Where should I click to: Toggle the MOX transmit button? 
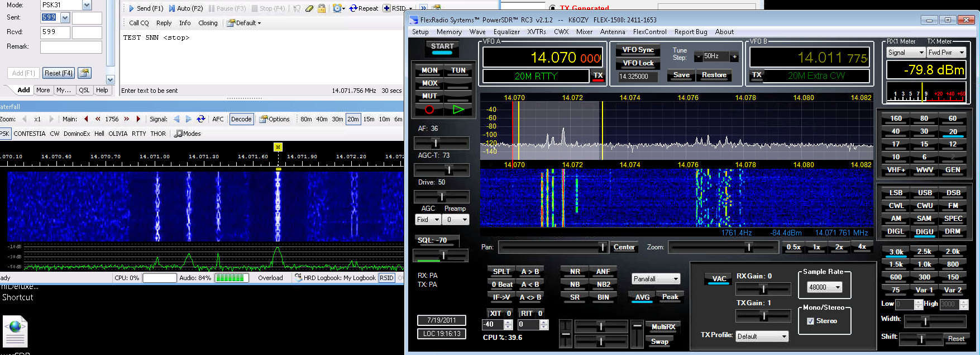(x=429, y=83)
